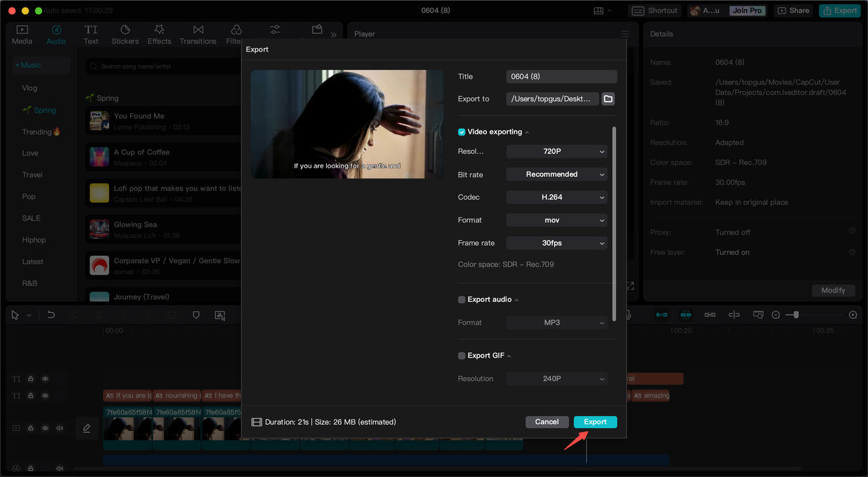The height and width of the screenshot is (477, 868).
Task: Open the Codec H.264 dropdown
Action: (557, 197)
